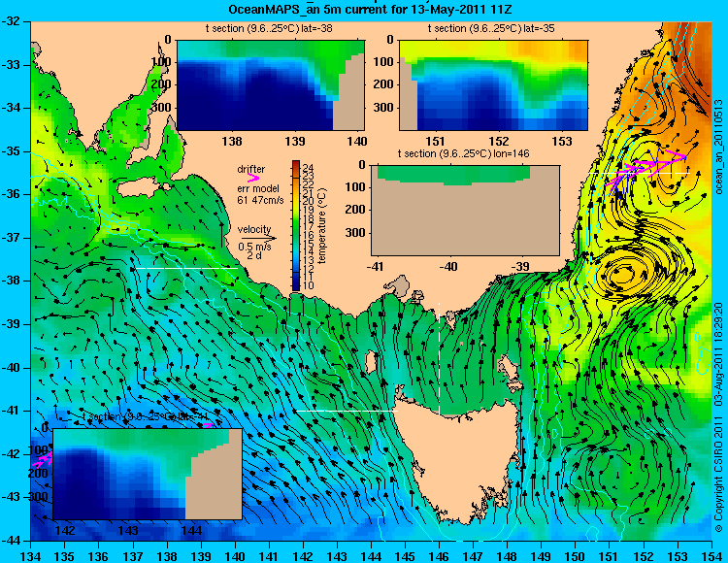The width and height of the screenshot is (728, 563).
Task: Click the "134" longitude axis label
Action: click(x=31, y=556)
